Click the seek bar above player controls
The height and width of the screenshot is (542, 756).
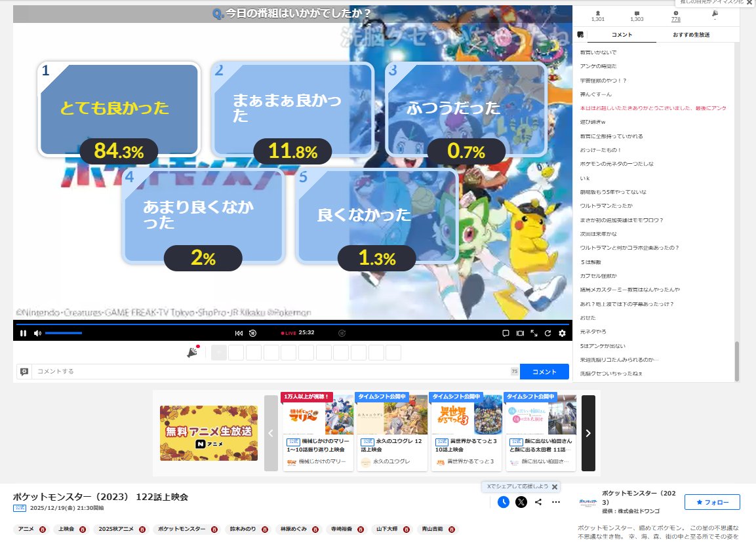coord(292,324)
